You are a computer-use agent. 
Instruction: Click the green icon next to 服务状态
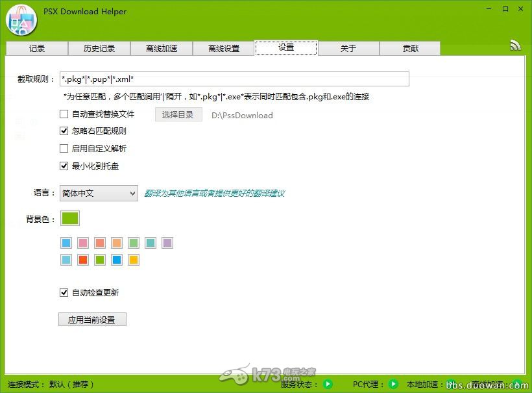pos(328,384)
